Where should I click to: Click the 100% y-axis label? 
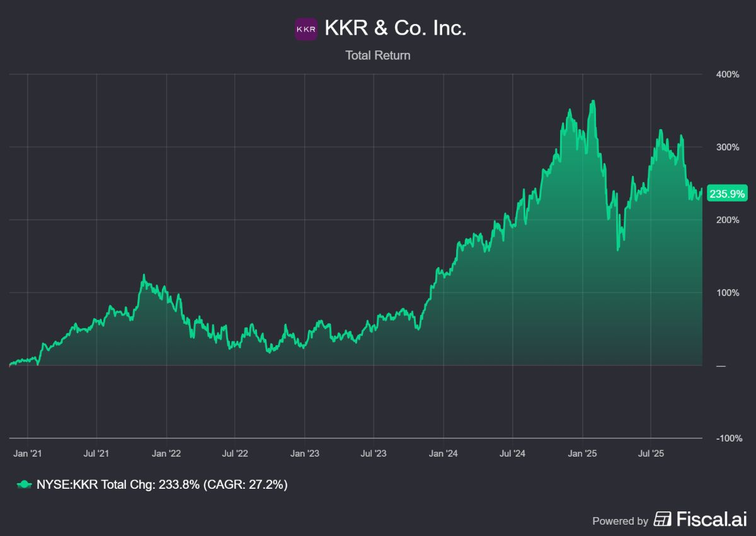[727, 293]
